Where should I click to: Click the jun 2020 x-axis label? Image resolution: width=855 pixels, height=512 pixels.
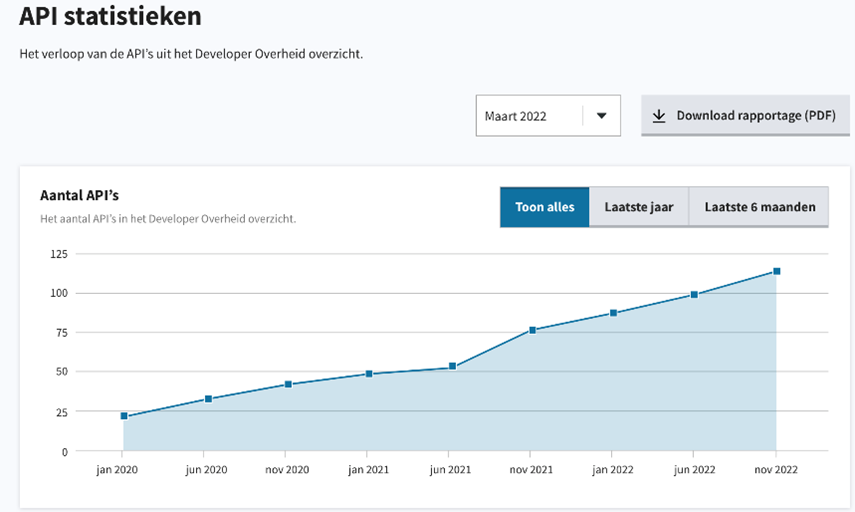click(x=206, y=469)
